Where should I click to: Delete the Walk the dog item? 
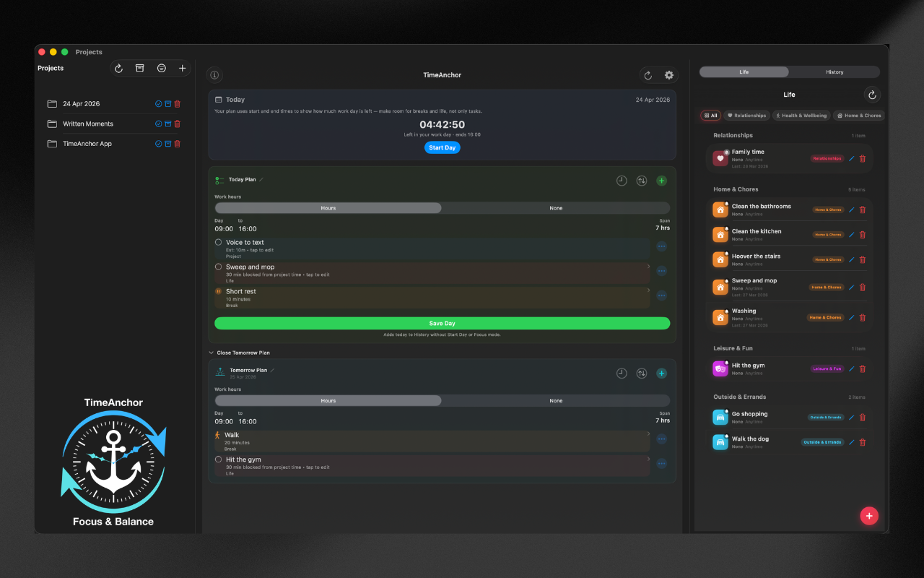[x=863, y=442]
